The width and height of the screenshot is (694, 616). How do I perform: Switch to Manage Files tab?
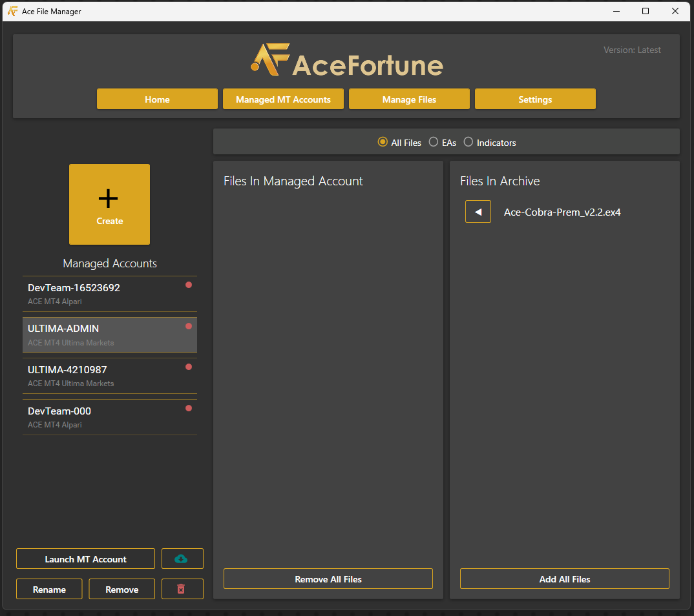pos(410,99)
